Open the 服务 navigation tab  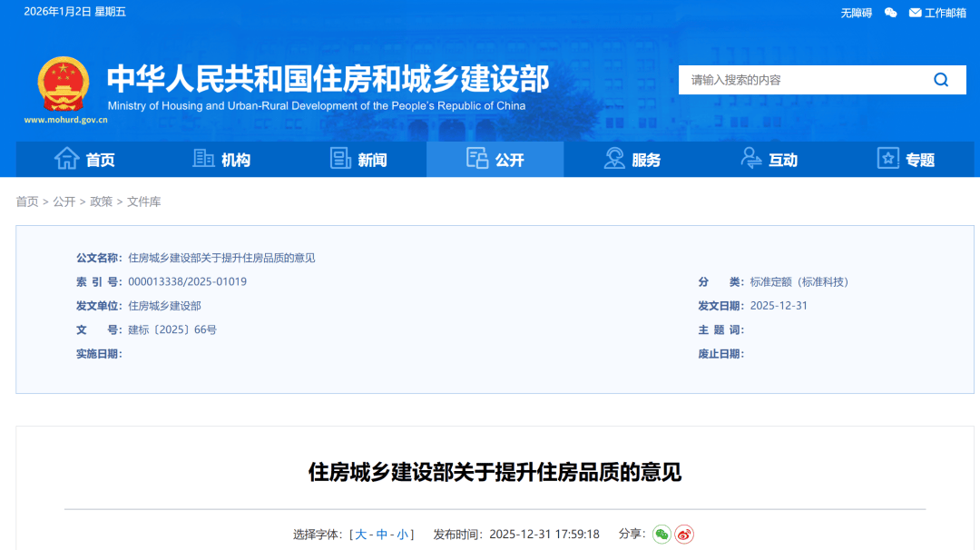pos(632,160)
